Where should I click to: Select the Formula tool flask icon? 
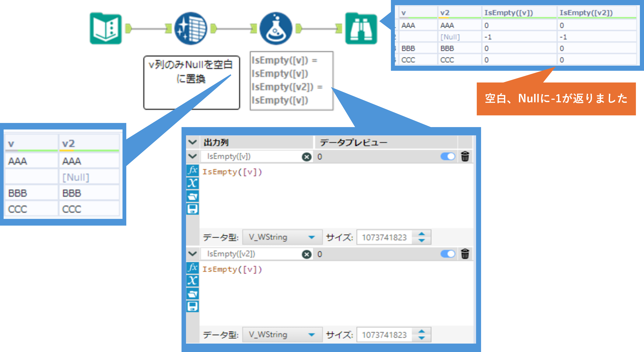coord(276,29)
